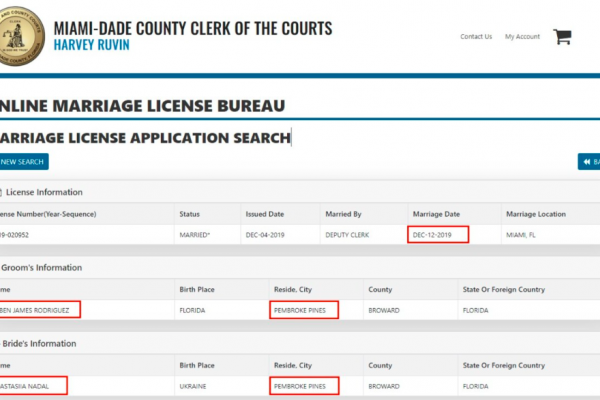
Task: Click the groom's State Or Foreign Country header
Action: 504,289
